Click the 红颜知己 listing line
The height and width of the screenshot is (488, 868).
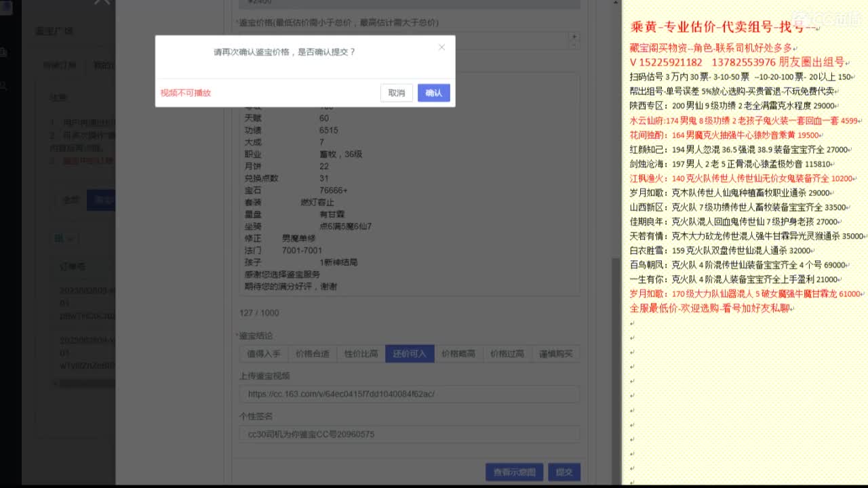pos(741,150)
